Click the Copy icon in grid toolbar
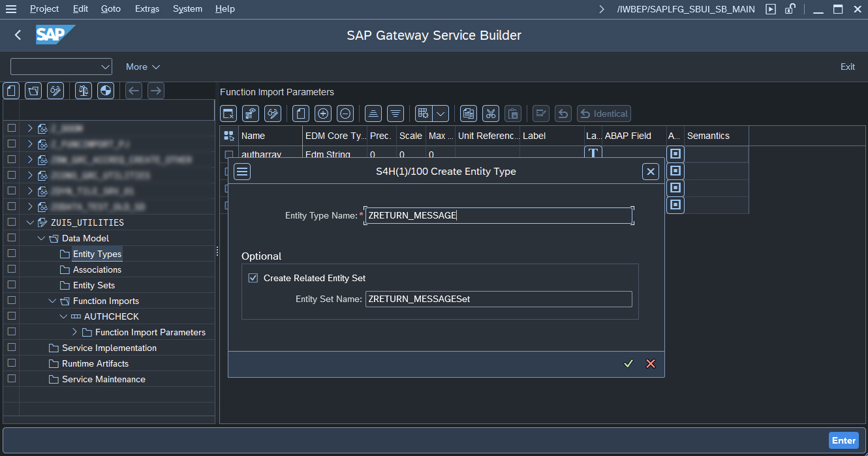 coord(469,114)
